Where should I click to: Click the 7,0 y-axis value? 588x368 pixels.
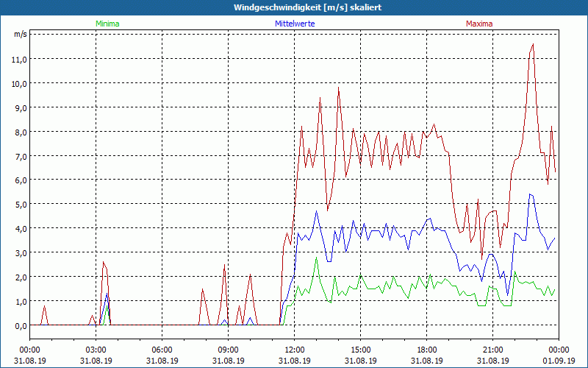(x=21, y=156)
